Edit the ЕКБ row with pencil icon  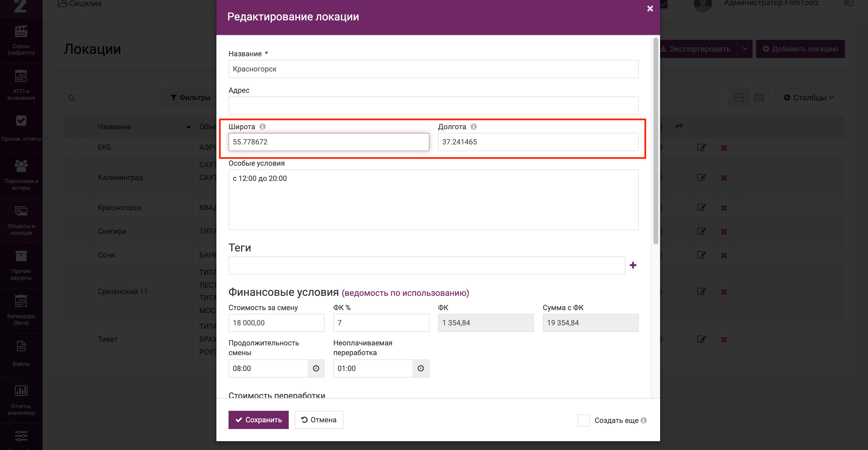point(701,148)
